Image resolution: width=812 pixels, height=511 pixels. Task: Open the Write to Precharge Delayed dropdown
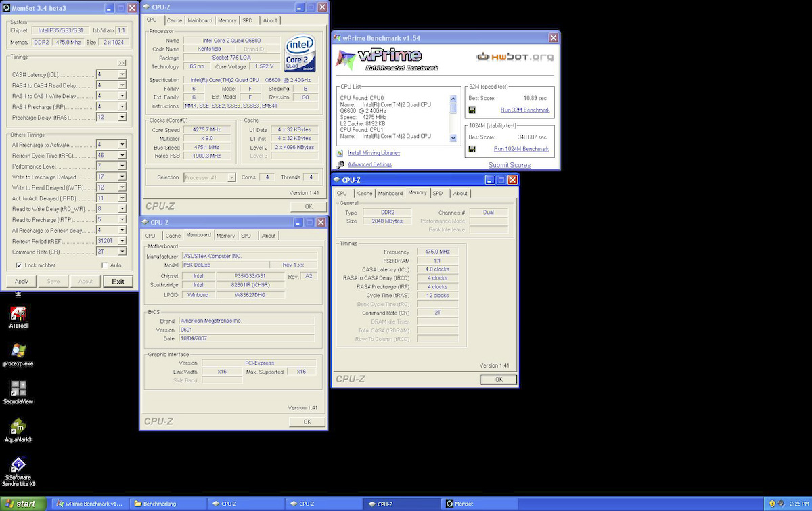coord(122,177)
